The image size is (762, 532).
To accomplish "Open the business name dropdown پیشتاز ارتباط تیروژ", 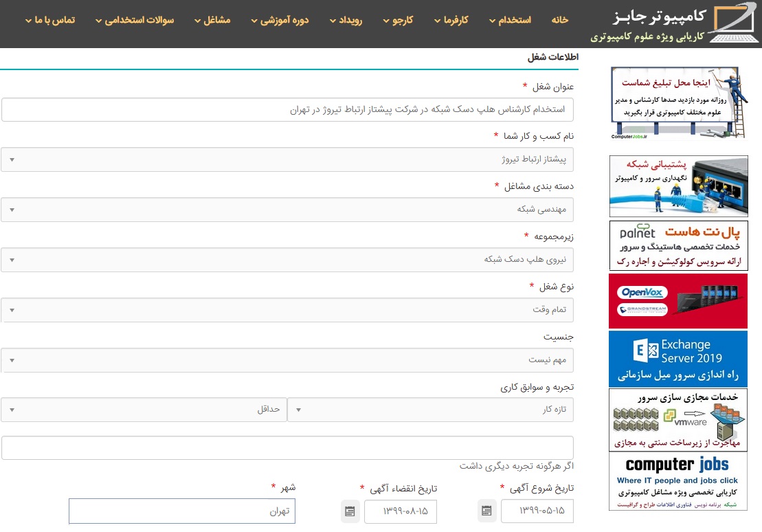I will coord(287,159).
